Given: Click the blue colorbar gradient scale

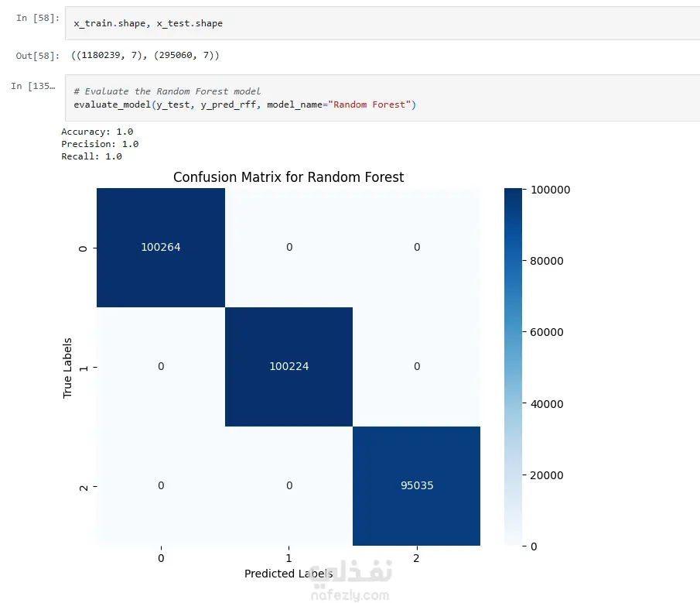Looking at the screenshot, I should (513, 367).
